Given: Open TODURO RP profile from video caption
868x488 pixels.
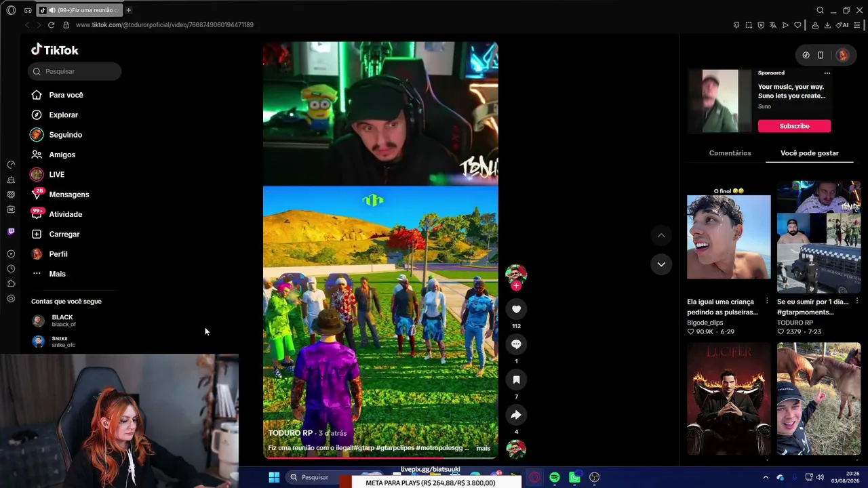Looking at the screenshot, I should tap(290, 433).
